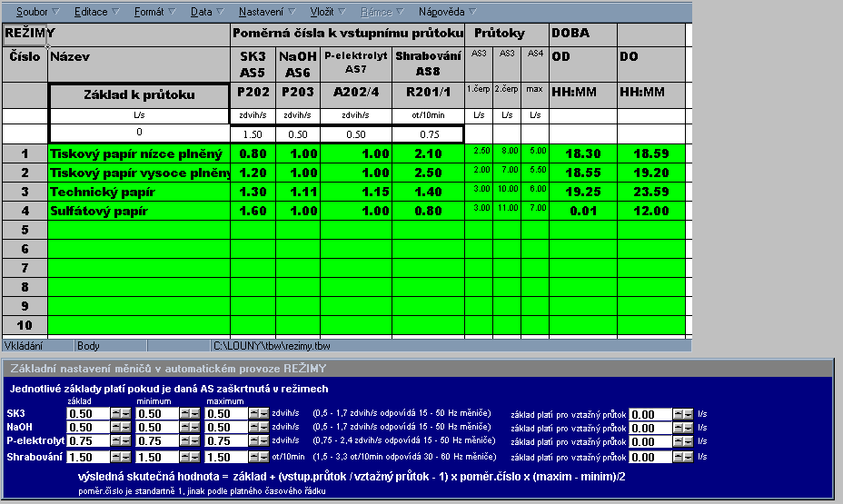Click the OD time cell showing 19.25
This screenshot has width=843, height=504.
pyautogui.click(x=582, y=192)
